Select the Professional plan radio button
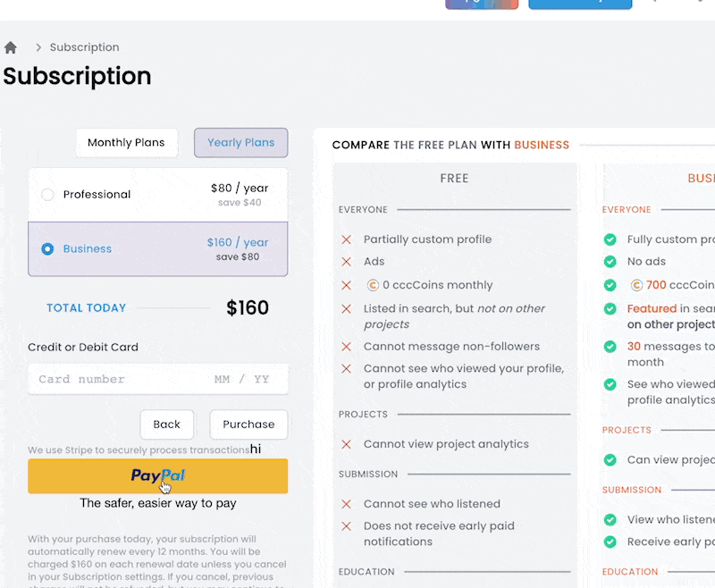Image resolution: width=715 pixels, height=588 pixels. tap(47, 194)
